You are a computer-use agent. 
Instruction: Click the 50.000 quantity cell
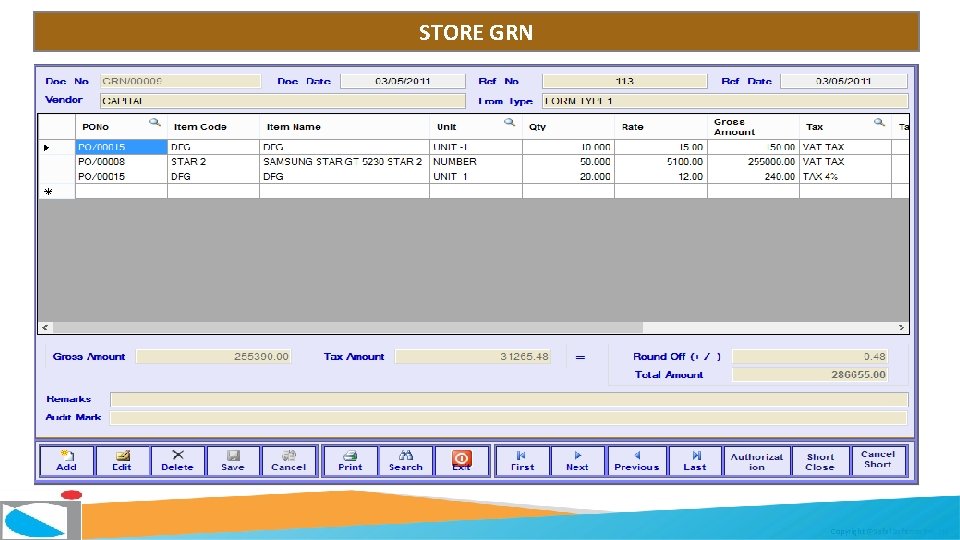[x=568, y=162]
